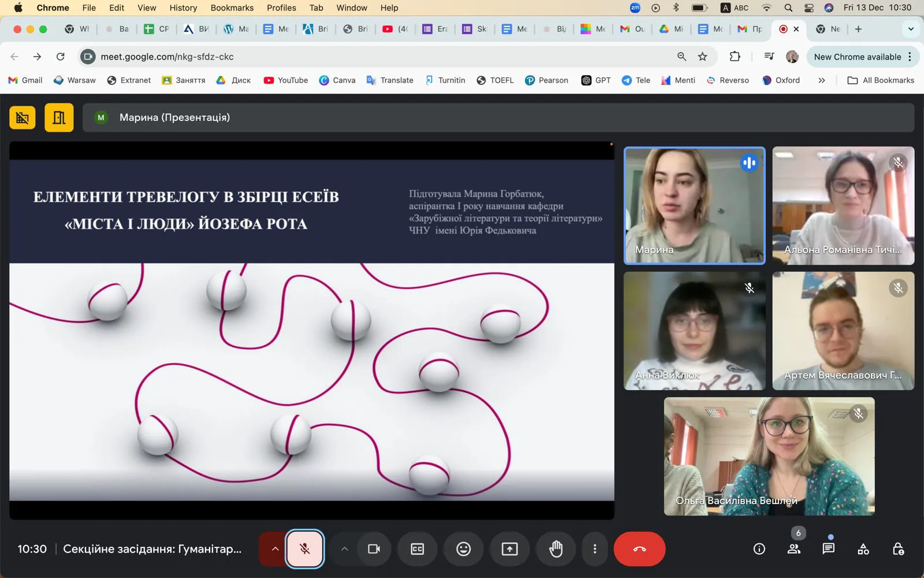924x578 pixels.
Task: Open the Bookmarks menu in menu bar
Action: [x=232, y=8]
